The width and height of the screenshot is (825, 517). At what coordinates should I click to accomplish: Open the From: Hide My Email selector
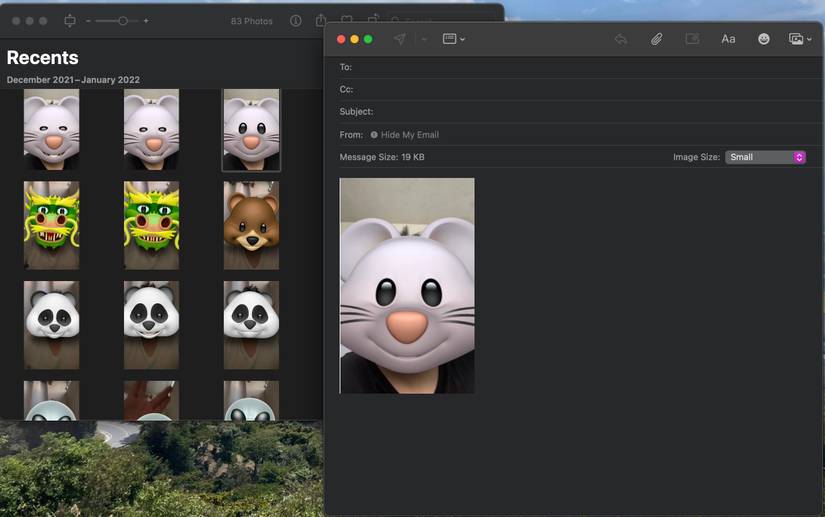[405, 135]
